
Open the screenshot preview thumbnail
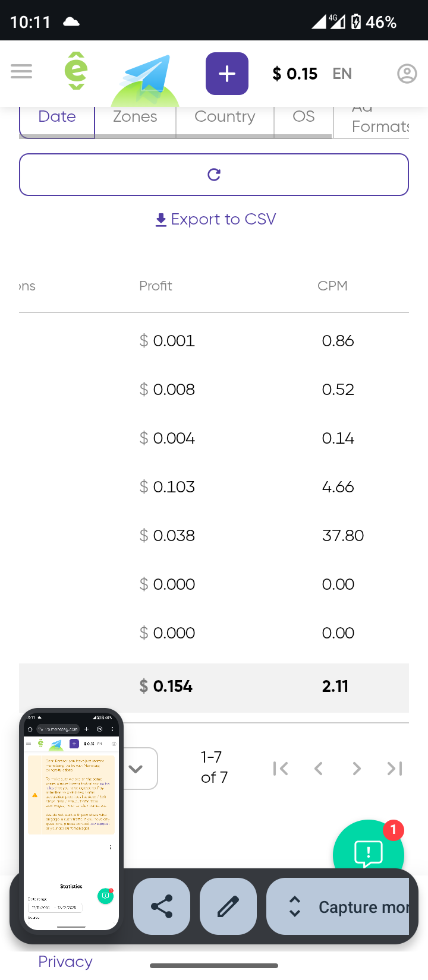tap(71, 820)
